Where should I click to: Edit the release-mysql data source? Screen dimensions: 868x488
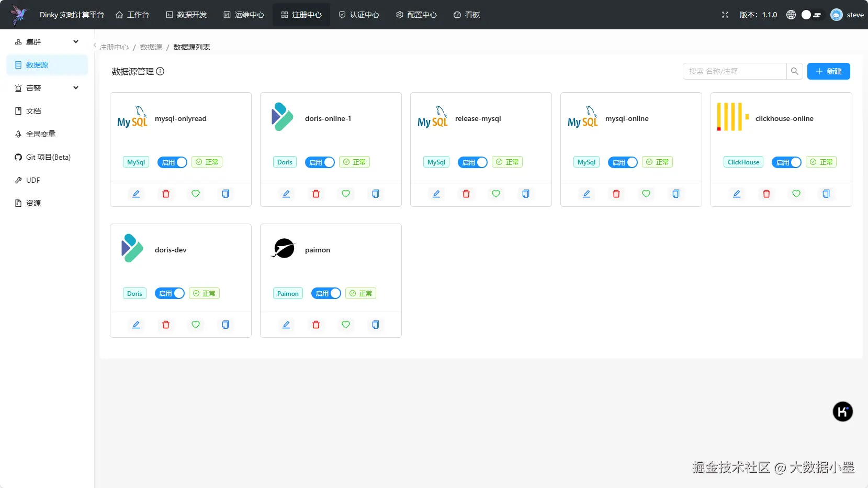pyautogui.click(x=436, y=194)
